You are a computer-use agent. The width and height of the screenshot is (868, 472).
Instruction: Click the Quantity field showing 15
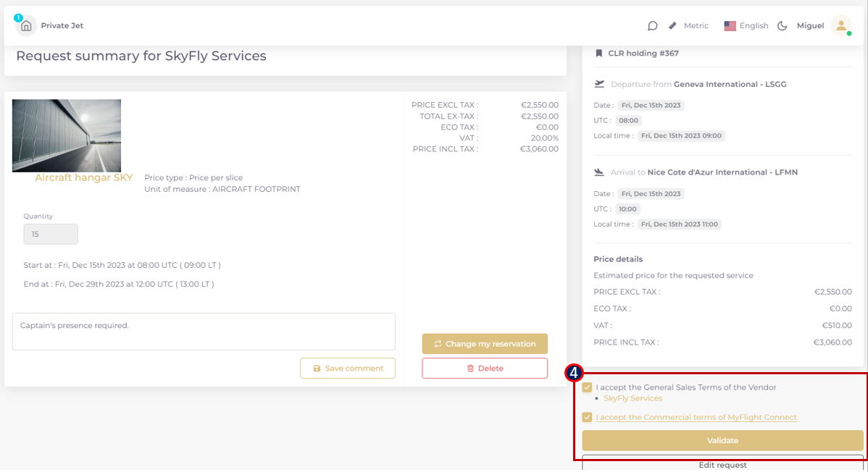tap(51, 234)
